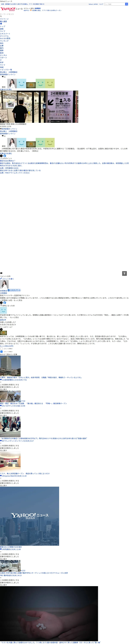Open ヘルプ in the top bar
This screenshot has height=644, width=129.
point(101,4)
